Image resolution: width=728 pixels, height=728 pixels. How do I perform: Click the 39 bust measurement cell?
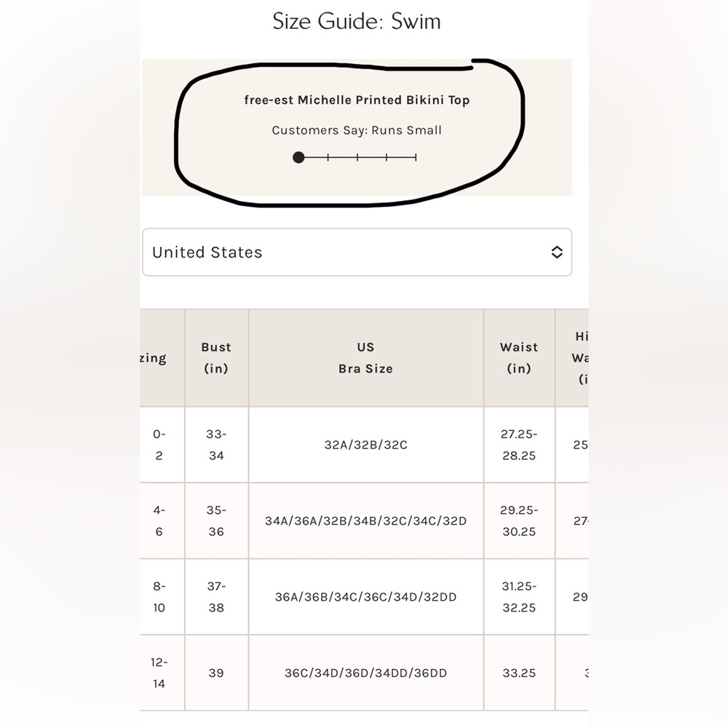pyautogui.click(x=216, y=673)
